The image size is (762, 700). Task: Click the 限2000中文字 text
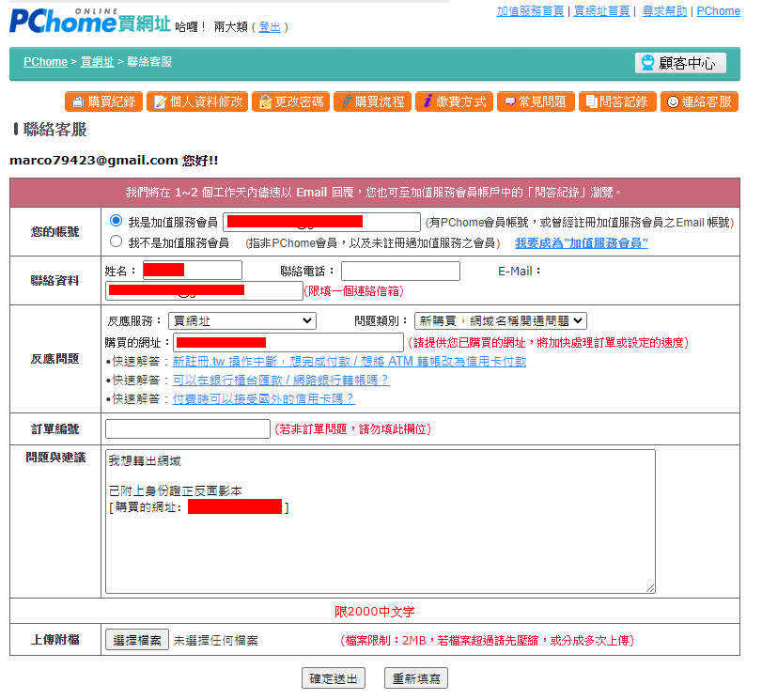[374, 612]
